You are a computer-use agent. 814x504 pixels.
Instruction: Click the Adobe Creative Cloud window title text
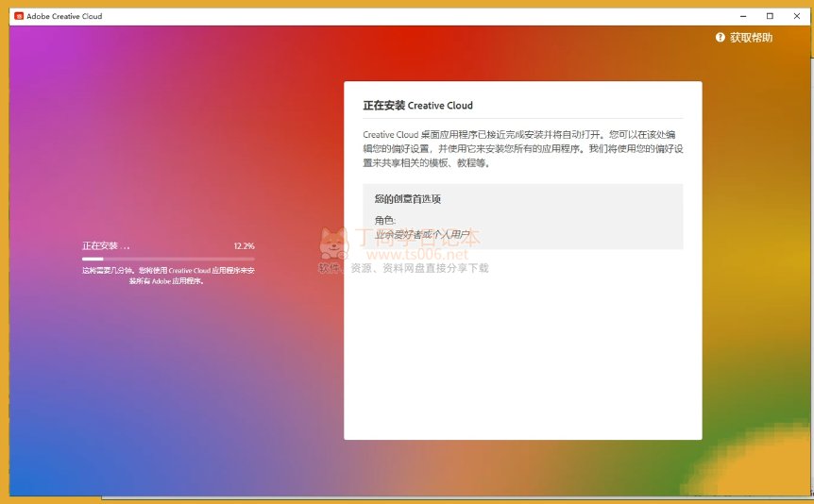pos(64,16)
